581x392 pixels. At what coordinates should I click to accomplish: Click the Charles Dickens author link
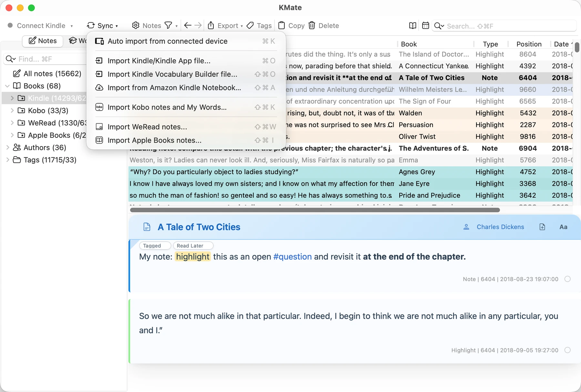pyautogui.click(x=500, y=227)
